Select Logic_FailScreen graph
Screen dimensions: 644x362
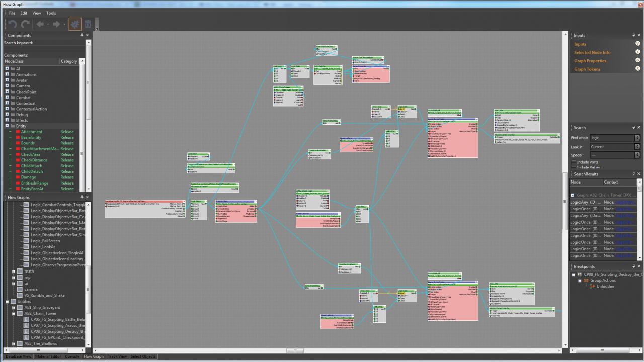[45, 241]
